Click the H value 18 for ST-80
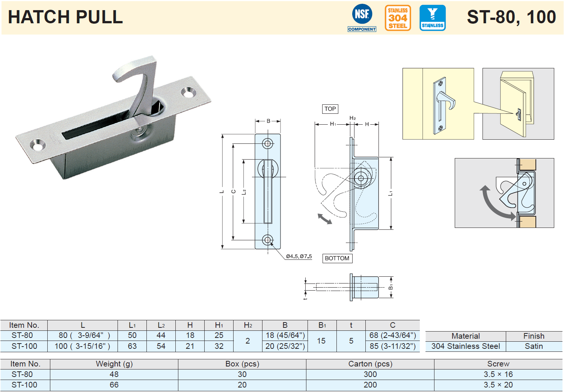This screenshot has height=392, width=564. pos(190,335)
